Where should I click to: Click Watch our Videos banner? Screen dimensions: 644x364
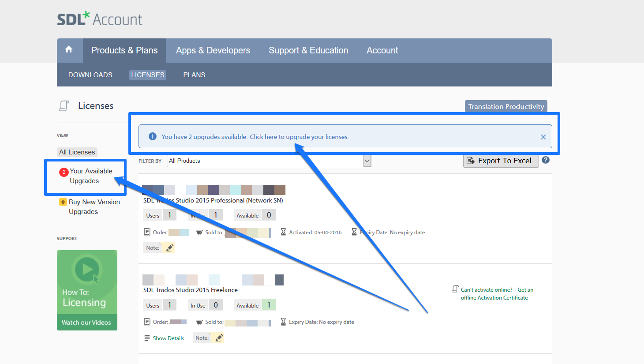(87, 323)
